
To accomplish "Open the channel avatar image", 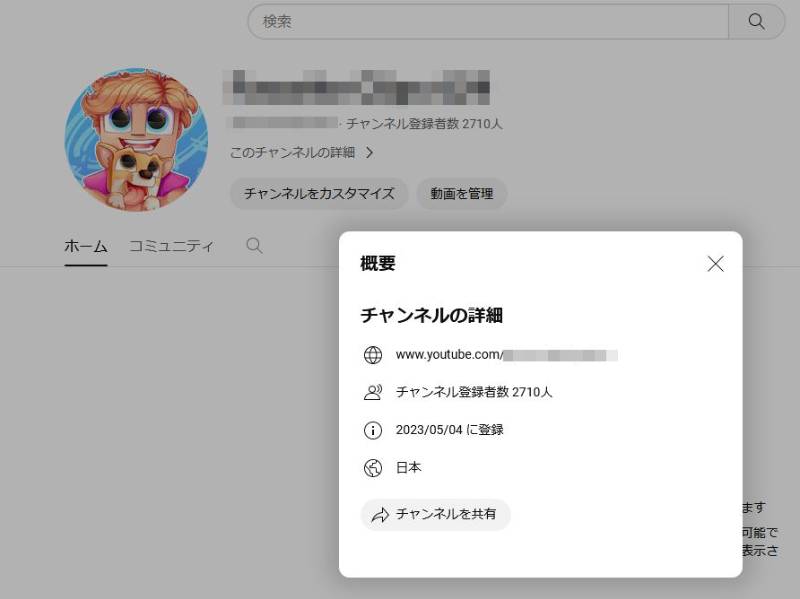I will tap(136, 139).
